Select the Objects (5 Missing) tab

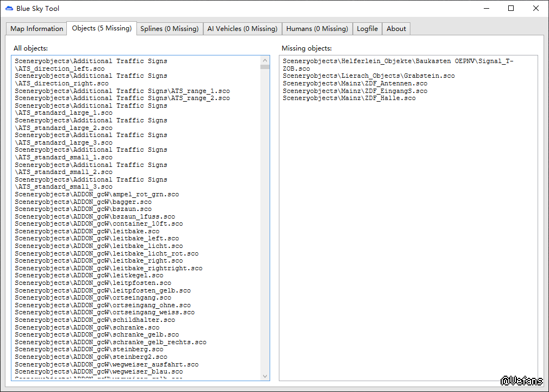pos(102,28)
